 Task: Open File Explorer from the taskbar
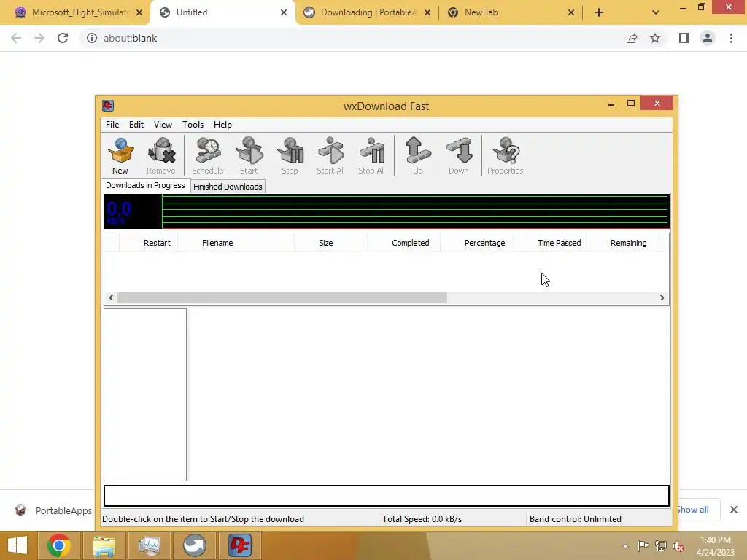click(x=104, y=545)
